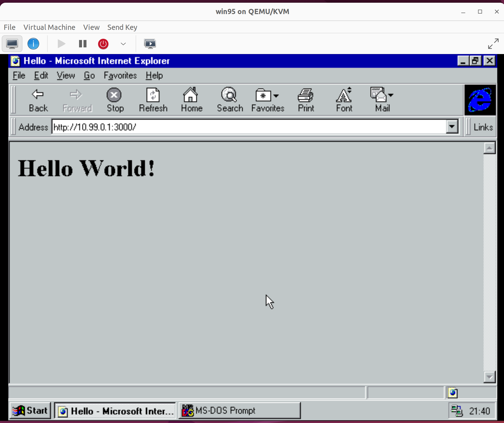
Task: Expand the shutdown options dropdown arrow
Action: 123,44
